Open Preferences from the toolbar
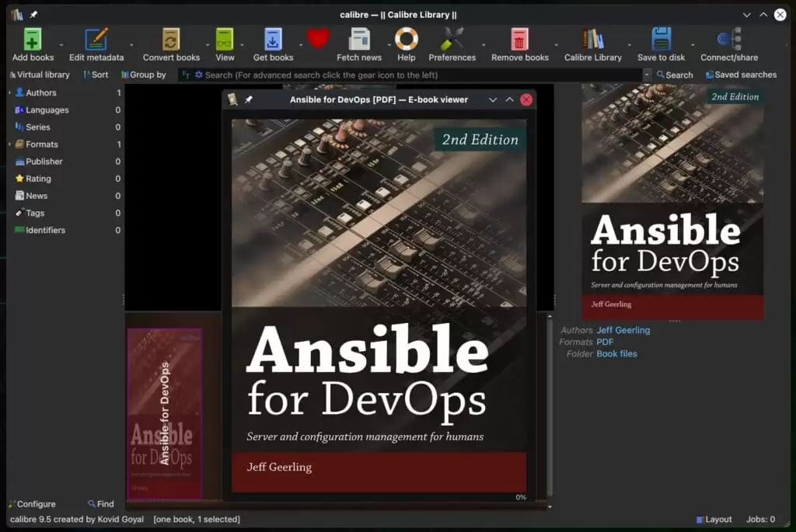 coord(452,40)
